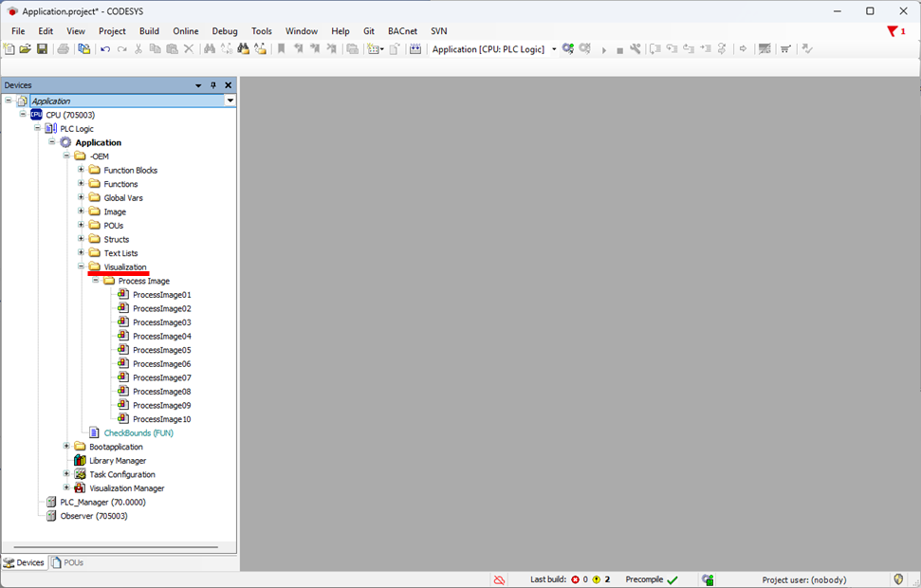The image size is (921, 588).
Task: Open the Build menu
Action: pyautogui.click(x=149, y=31)
